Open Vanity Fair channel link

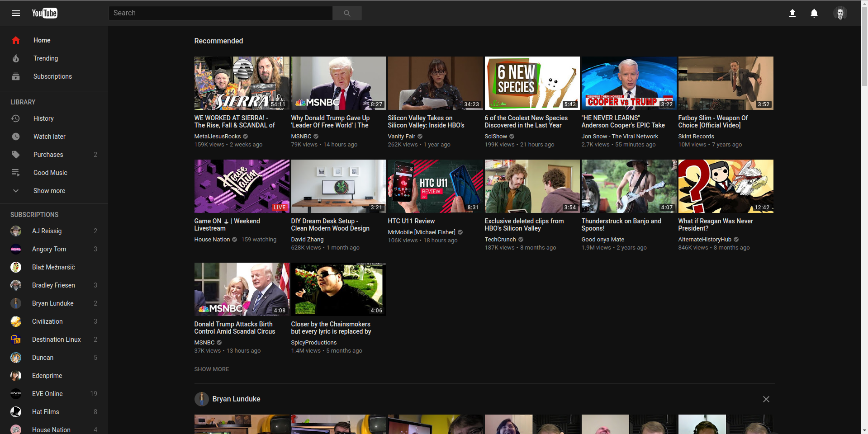pyautogui.click(x=401, y=137)
